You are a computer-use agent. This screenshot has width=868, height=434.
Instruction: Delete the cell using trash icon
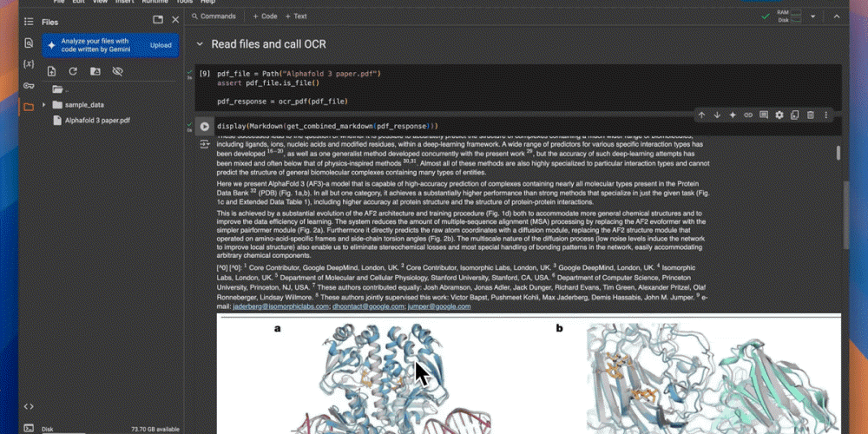coord(811,115)
